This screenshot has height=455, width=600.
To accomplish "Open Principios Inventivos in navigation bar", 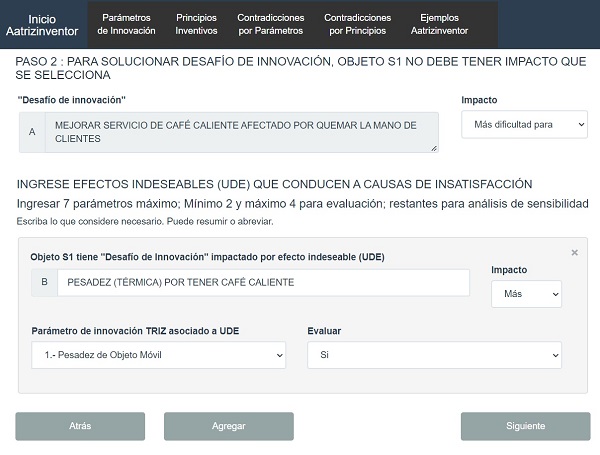I will tap(196, 25).
